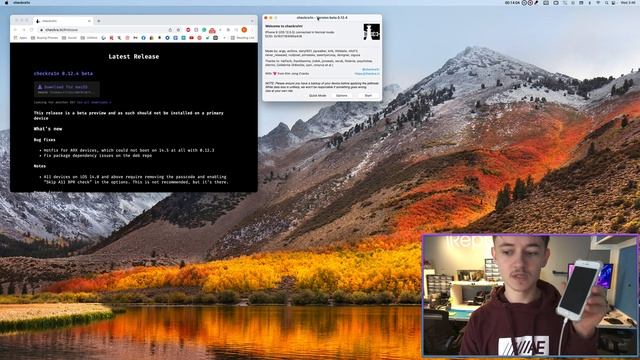Viewport: 640px width, 360px height.
Task: Click Start in checkra1n window
Action: click(x=368, y=96)
